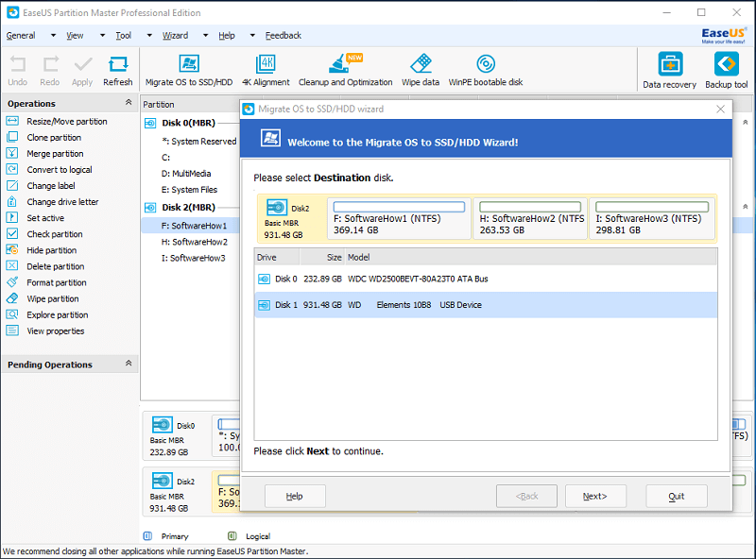
Task: Open the General menu
Action: point(21,36)
